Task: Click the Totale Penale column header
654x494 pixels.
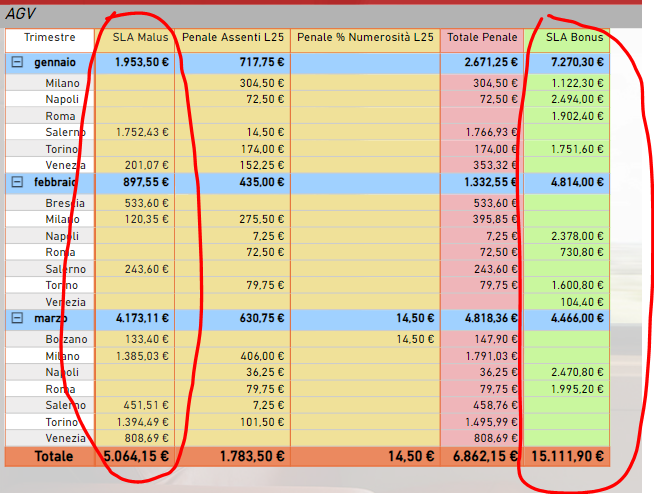Action: coord(482,37)
